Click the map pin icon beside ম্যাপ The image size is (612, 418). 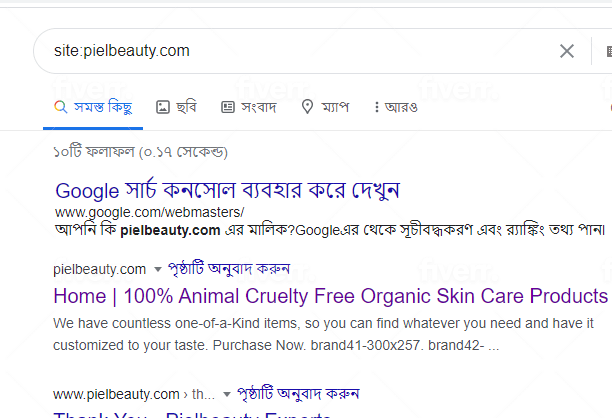tap(307, 107)
